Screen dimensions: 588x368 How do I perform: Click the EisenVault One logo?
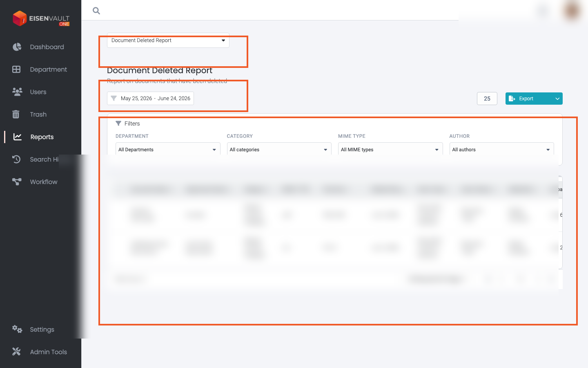tap(41, 18)
